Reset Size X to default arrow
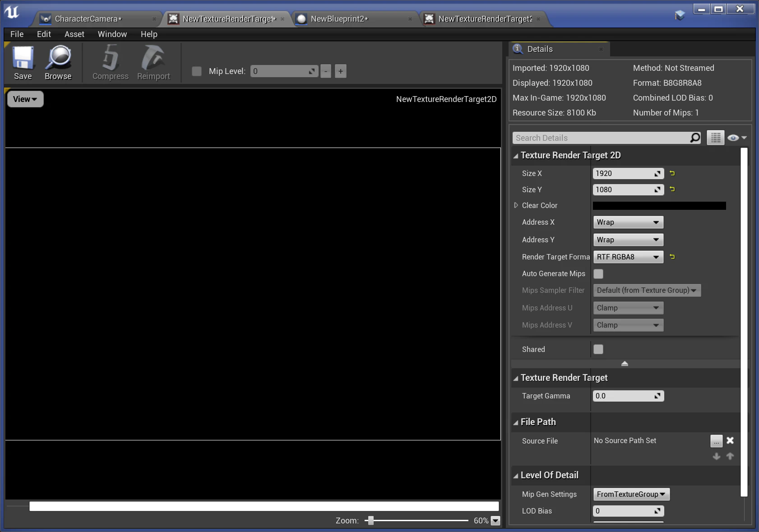This screenshot has height=532, width=759. (672, 173)
